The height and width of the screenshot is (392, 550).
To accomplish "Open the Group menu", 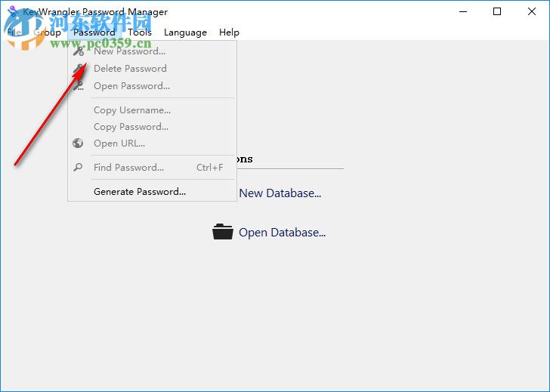I will click(47, 32).
